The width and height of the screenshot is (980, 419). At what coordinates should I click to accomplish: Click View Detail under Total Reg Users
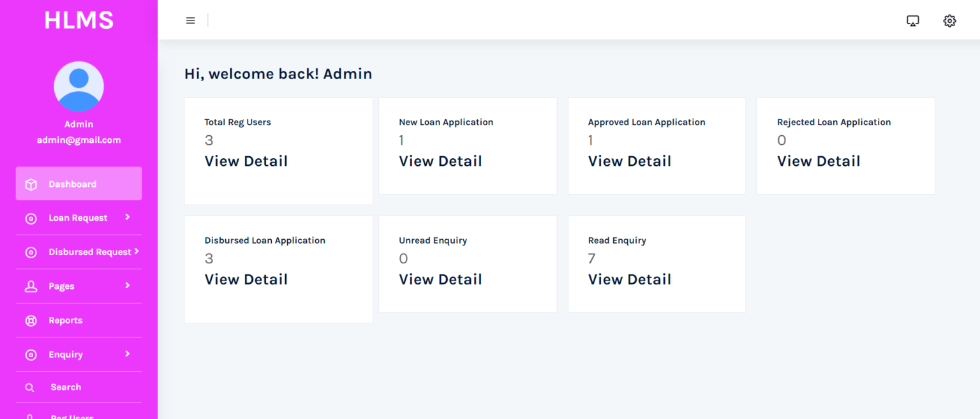coord(246,161)
